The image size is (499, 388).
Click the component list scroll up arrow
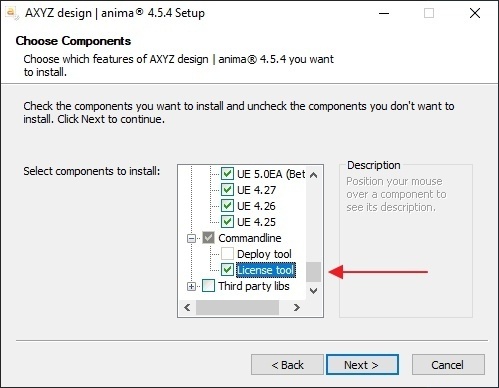[313, 175]
